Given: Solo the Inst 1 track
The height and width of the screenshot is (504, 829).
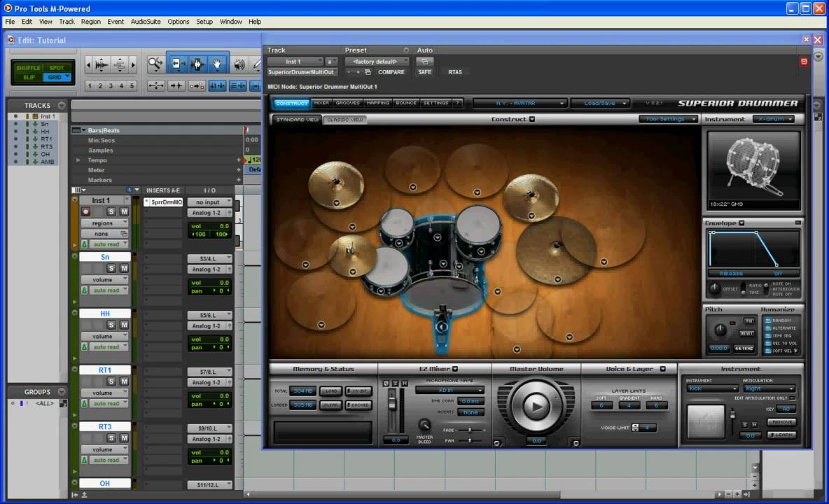Looking at the screenshot, I should (x=111, y=212).
